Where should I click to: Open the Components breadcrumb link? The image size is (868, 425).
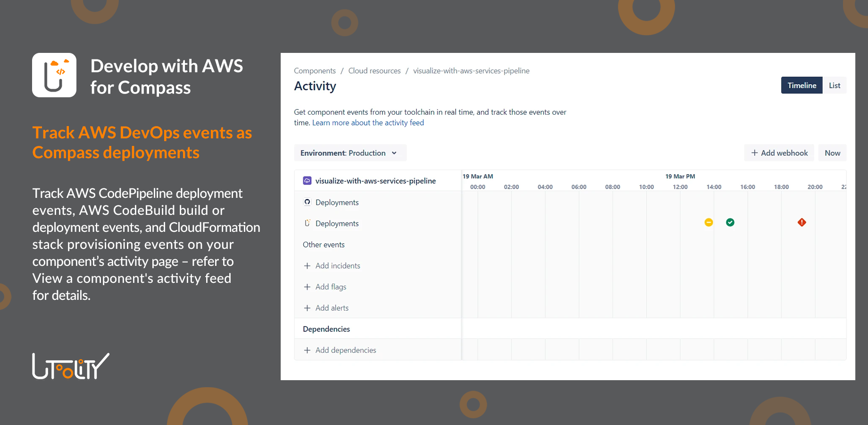(315, 71)
